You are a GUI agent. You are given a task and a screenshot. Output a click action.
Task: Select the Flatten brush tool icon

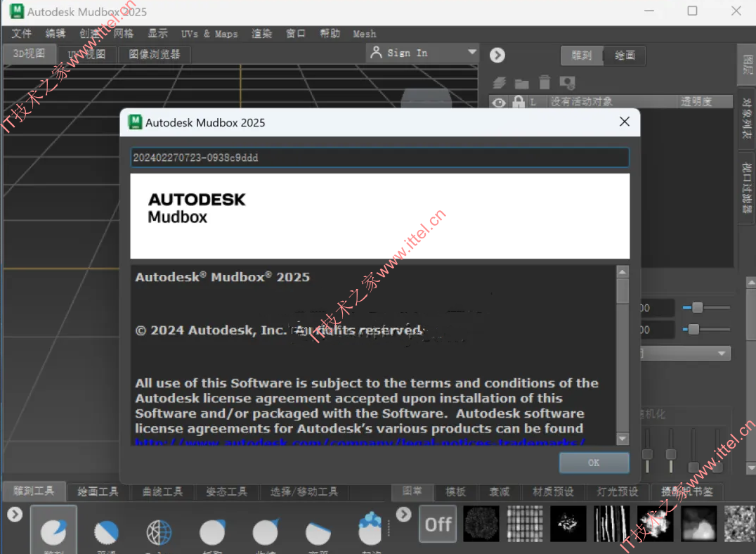pos(318,532)
